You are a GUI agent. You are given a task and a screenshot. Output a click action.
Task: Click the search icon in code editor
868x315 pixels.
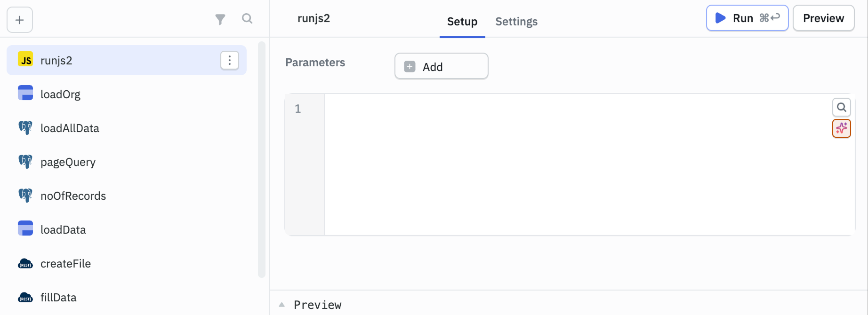pyautogui.click(x=841, y=108)
